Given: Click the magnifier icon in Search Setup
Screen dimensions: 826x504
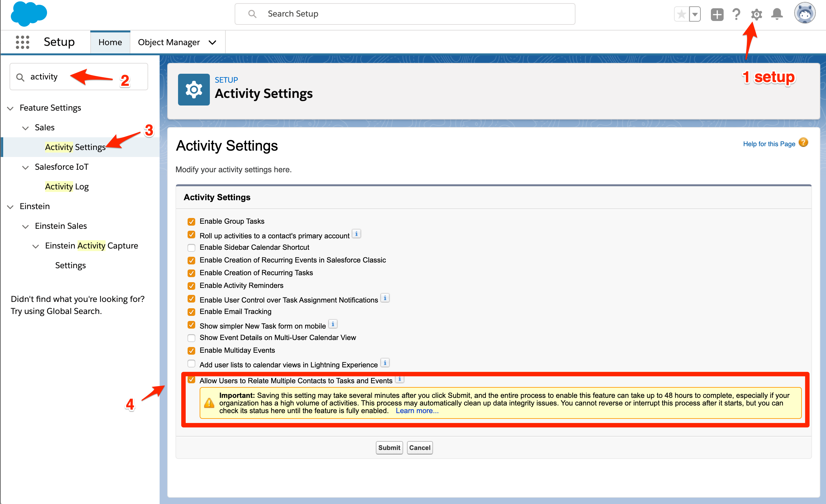Looking at the screenshot, I should [x=252, y=14].
